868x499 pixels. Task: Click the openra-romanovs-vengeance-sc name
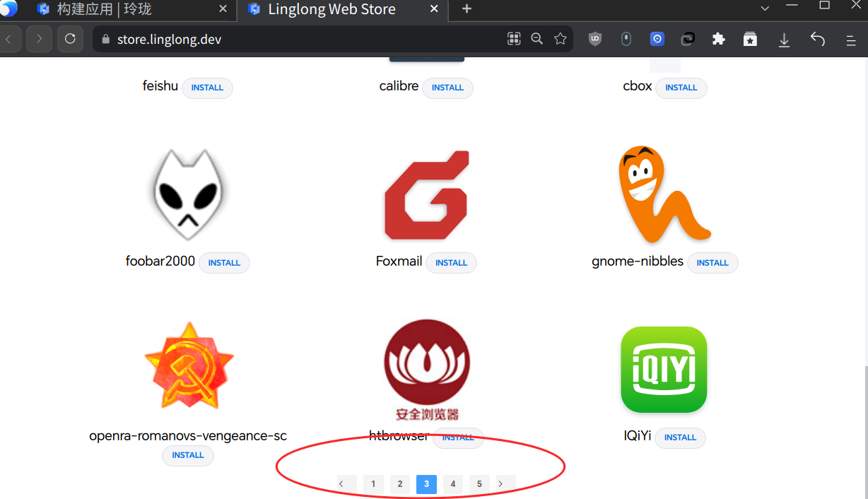(x=188, y=436)
